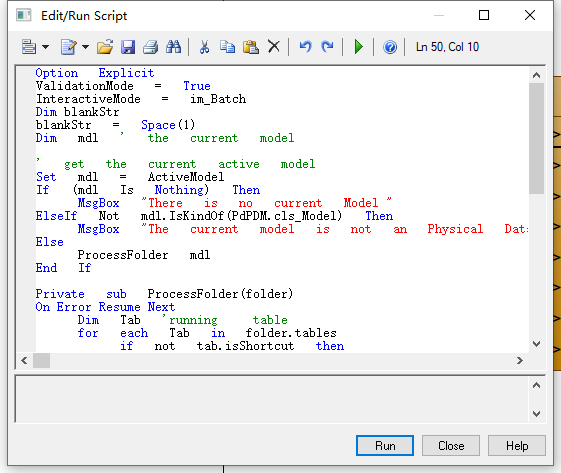This screenshot has height=473, width=561.
Task: Run script with the green play icon
Action: 358,47
